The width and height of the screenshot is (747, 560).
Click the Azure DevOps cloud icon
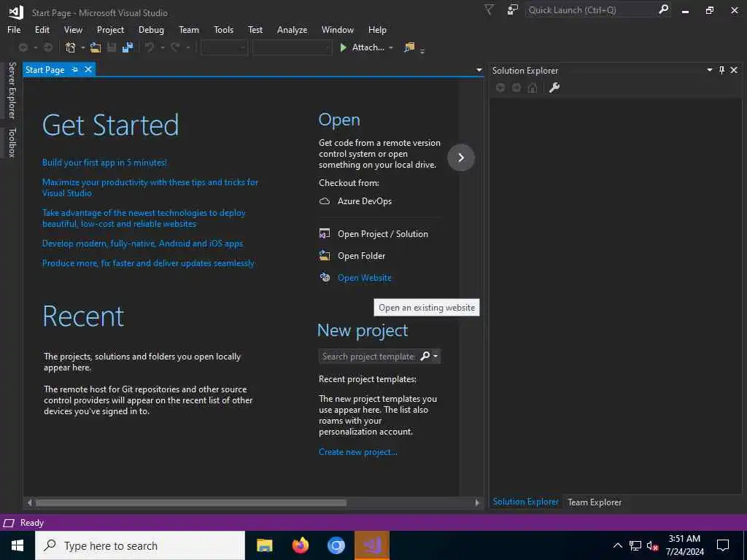[325, 201]
